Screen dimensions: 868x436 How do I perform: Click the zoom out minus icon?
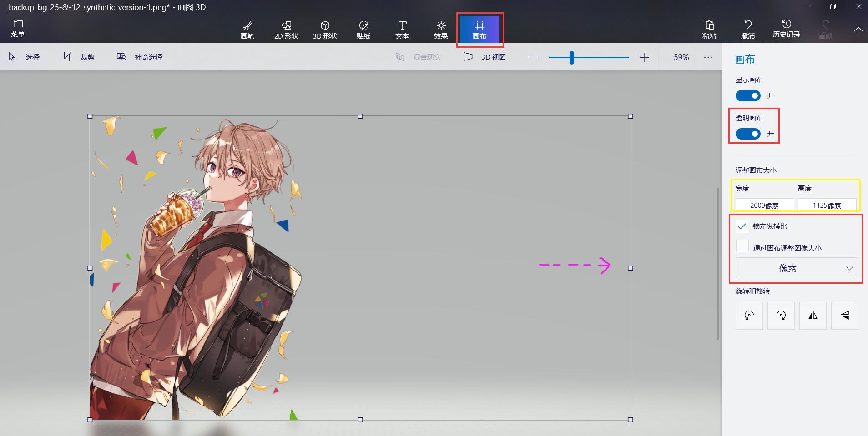tap(533, 57)
